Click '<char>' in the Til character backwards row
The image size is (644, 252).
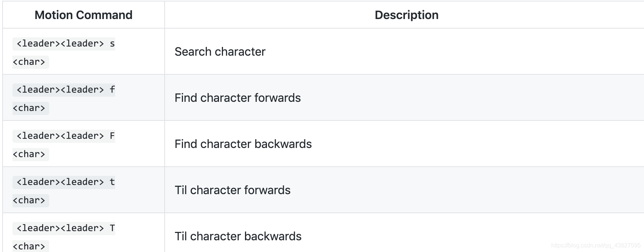29,246
